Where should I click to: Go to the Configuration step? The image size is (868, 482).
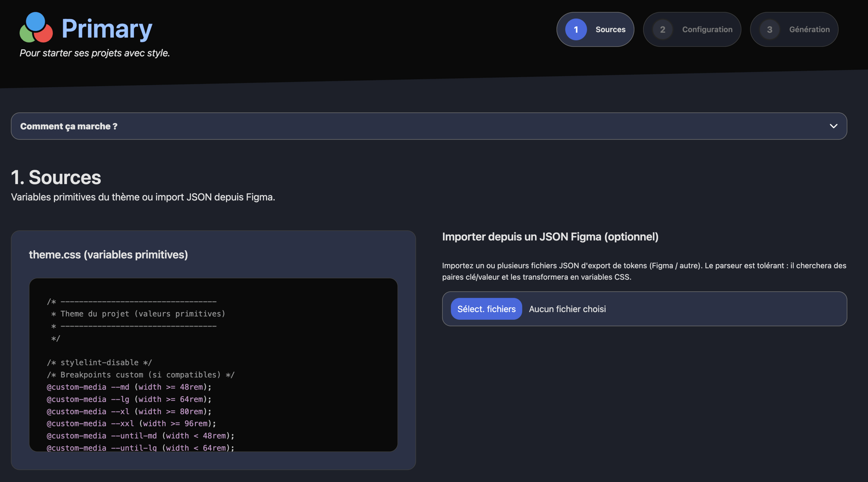click(x=707, y=29)
